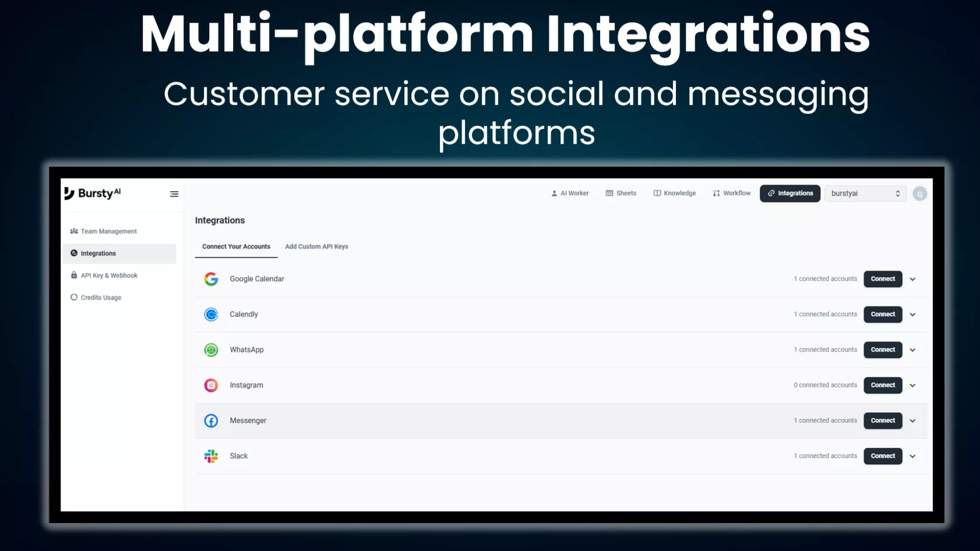Open the Workflow top navigation item

[732, 193]
